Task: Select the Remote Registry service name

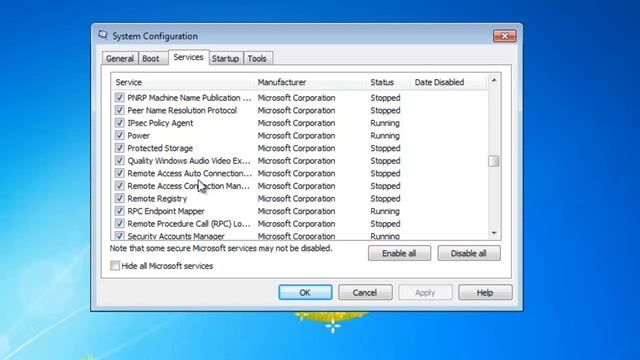Action: click(157, 199)
